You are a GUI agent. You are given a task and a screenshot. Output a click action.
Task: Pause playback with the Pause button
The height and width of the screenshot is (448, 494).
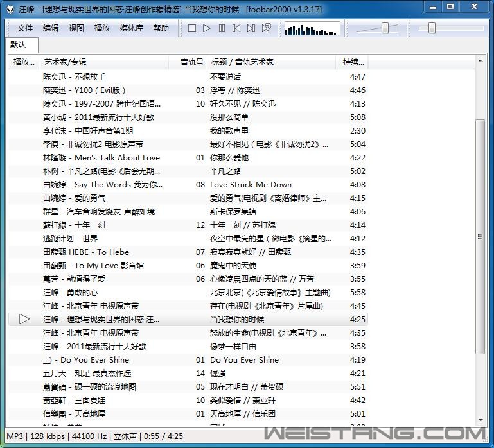point(222,28)
